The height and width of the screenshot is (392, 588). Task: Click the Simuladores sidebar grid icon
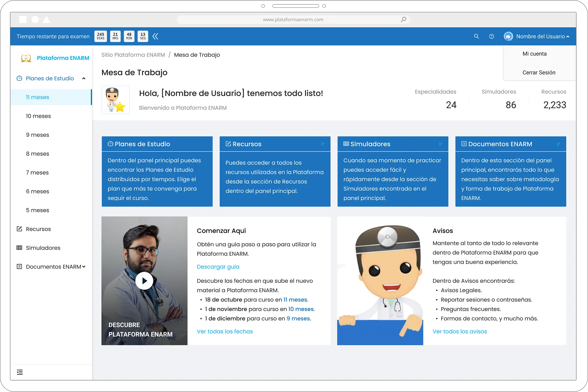click(19, 248)
